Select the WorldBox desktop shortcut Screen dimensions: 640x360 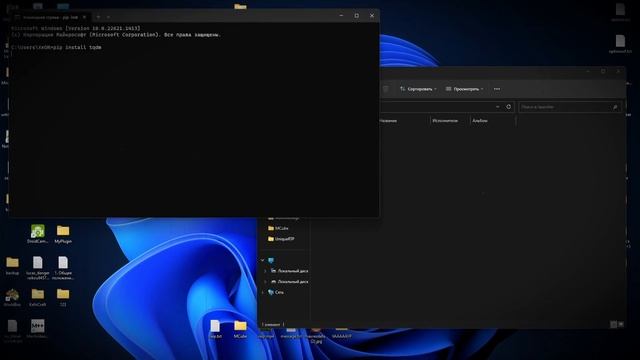click(12, 297)
